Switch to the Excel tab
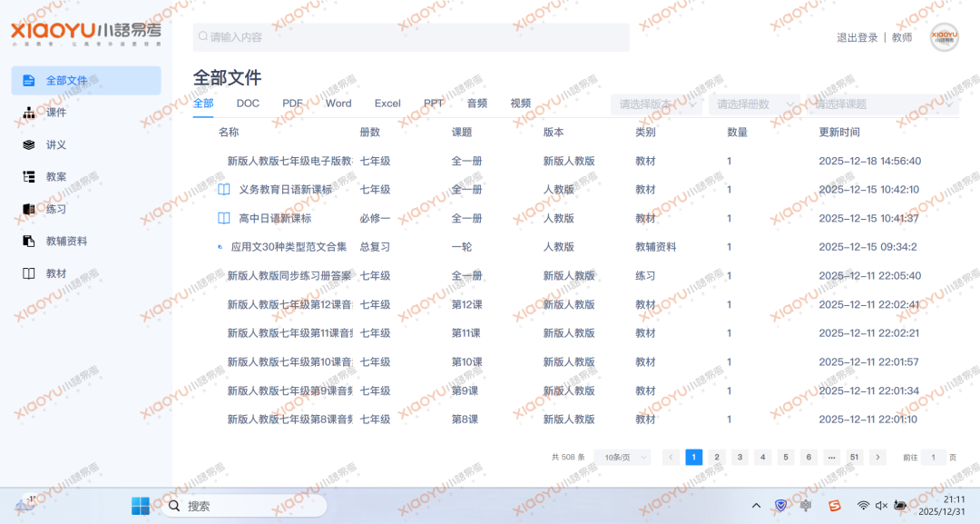The height and width of the screenshot is (524, 980). [x=387, y=104]
